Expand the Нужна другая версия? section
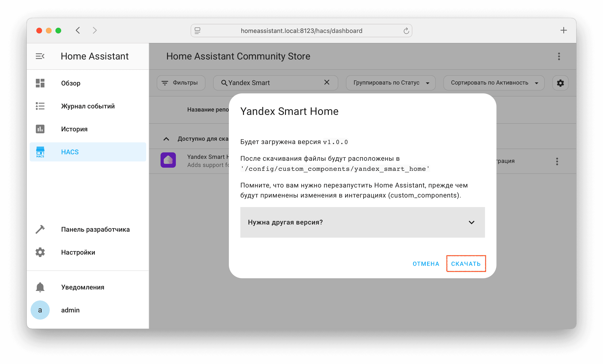603x364 pixels. (x=362, y=222)
